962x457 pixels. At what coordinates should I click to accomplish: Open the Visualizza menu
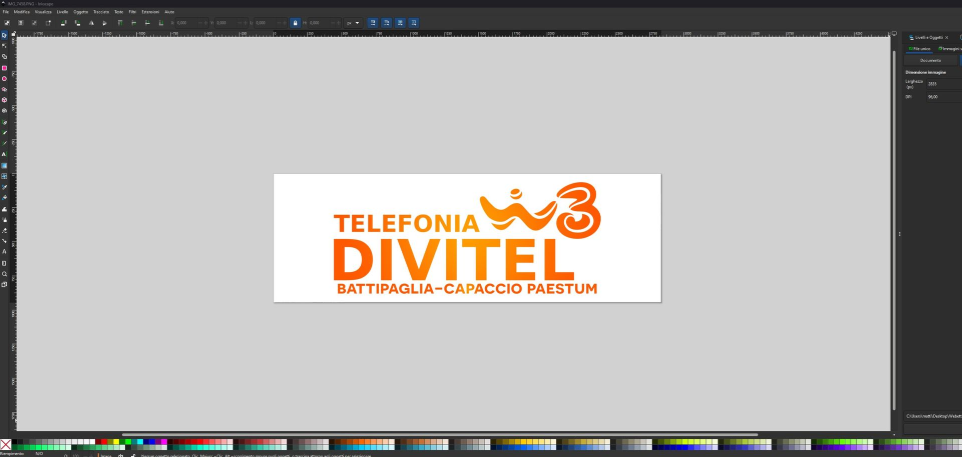coord(43,12)
